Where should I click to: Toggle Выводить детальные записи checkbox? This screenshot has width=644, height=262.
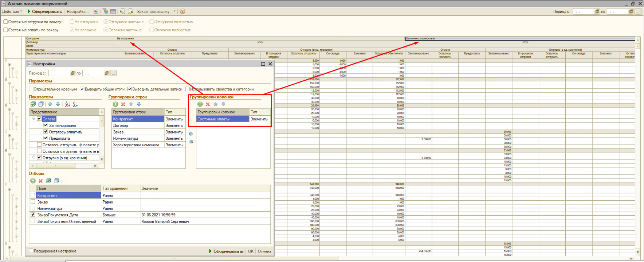(x=130, y=89)
